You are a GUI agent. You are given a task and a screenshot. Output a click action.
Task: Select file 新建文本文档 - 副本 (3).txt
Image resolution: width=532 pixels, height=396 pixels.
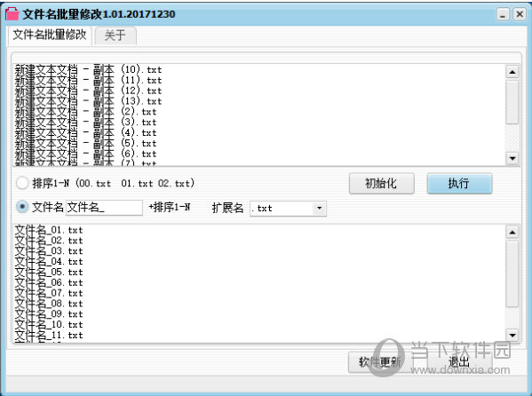pos(85,123)
